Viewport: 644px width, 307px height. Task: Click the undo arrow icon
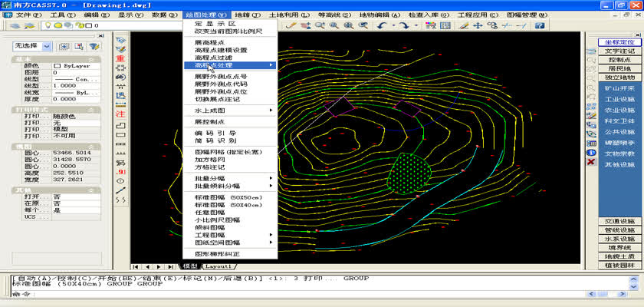point(382,25)
